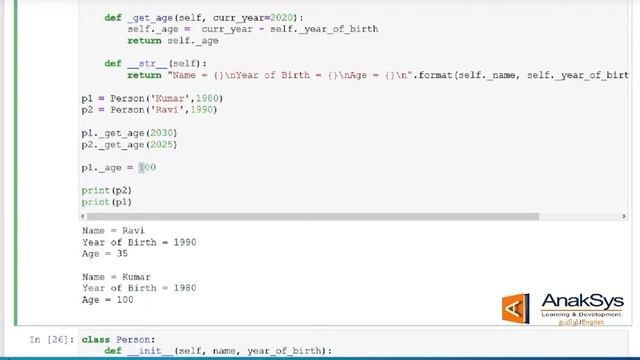Screen dimensions: 640x360
Task: Click output text 'Year of Birth = 1980'
Action: 139,288
